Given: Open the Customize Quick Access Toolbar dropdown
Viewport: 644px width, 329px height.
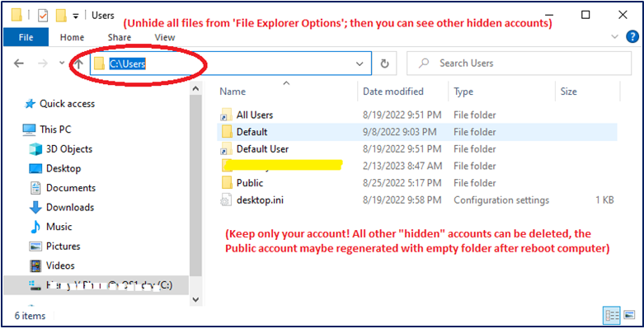Looking at the screenshot, I should 76,16.
